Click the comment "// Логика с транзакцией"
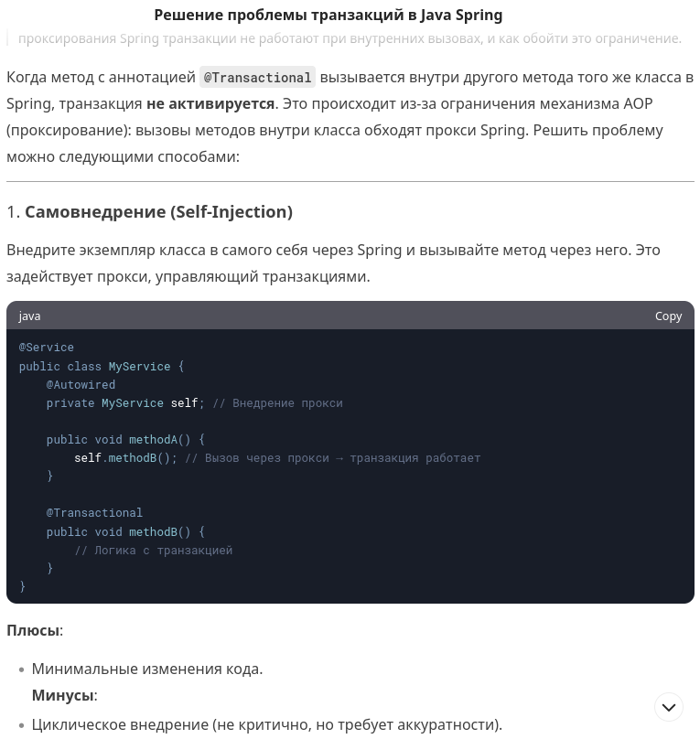Screen dimensions: 700x739 tap(153, 550)
